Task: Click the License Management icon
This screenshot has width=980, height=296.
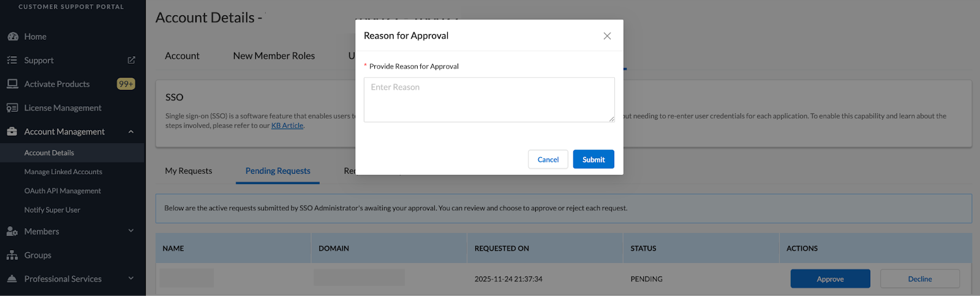Action: [12, 108]
